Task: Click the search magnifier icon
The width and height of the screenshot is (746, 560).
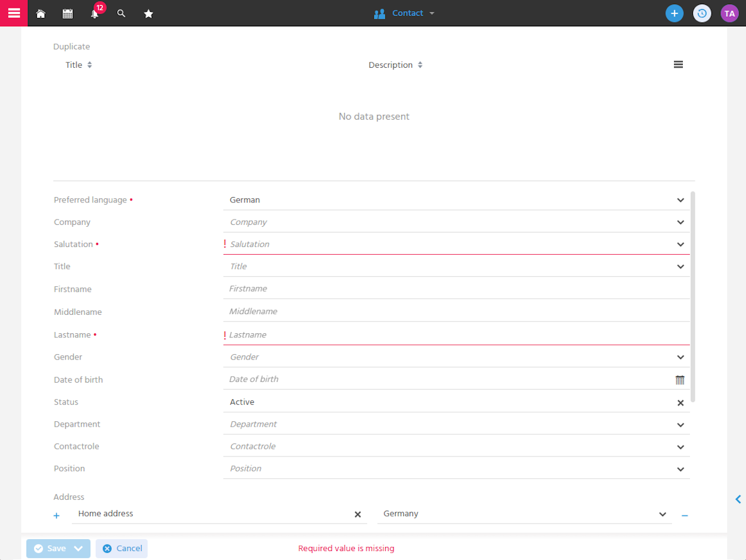Action: point(121,13)
